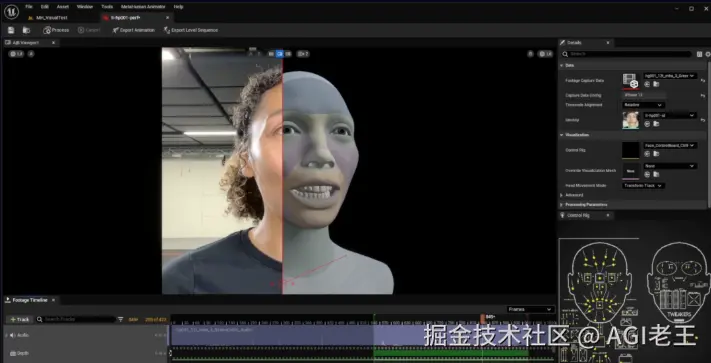The image size is (711, 363).
Task: Use selected asset for Identity
Action: point(647,124)
